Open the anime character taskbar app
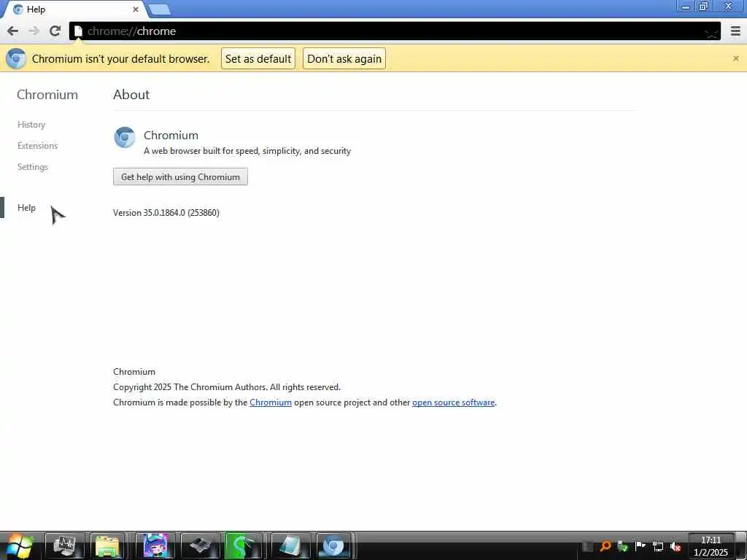Image resolution: width=747 pixels, height=560 pixels. 155,546
